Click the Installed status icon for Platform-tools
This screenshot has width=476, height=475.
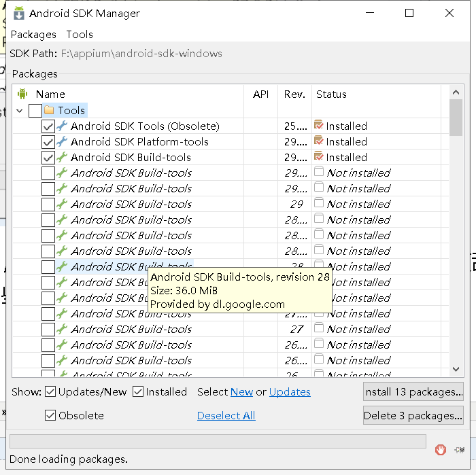pos(318,141)
